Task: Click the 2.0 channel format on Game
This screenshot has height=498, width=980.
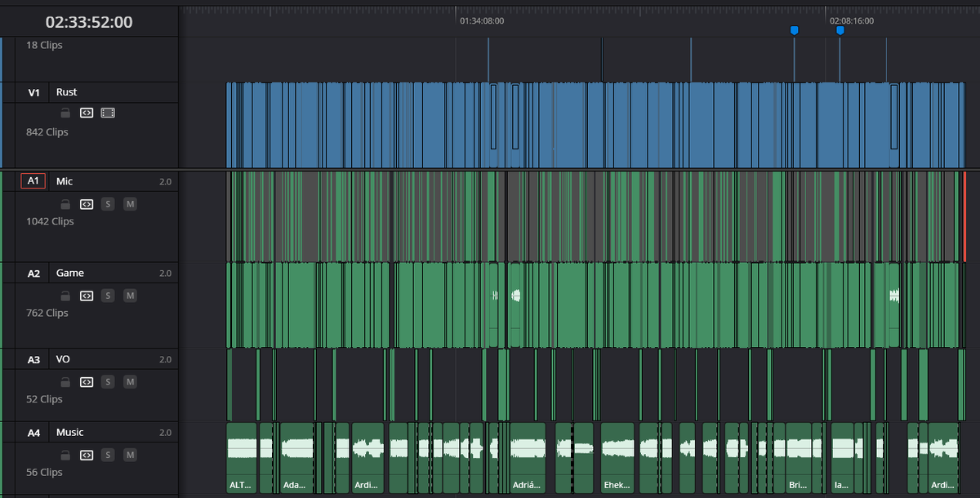Action: tap(165, 273)
